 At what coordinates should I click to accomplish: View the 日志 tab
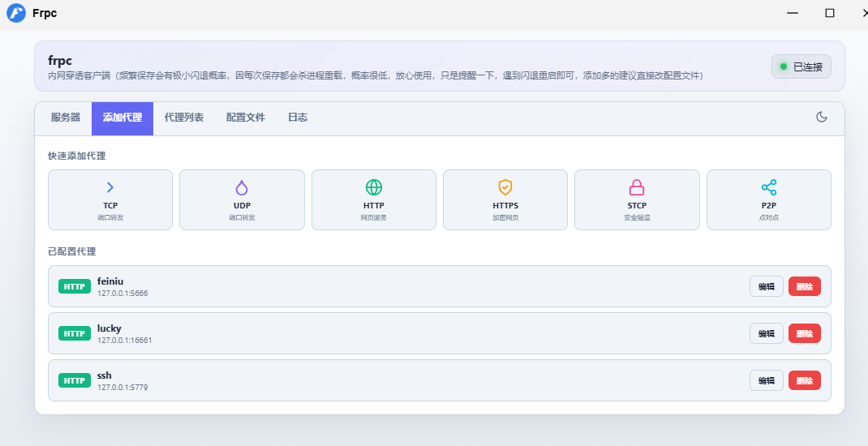pyautogui.click(x=298, y=118)
